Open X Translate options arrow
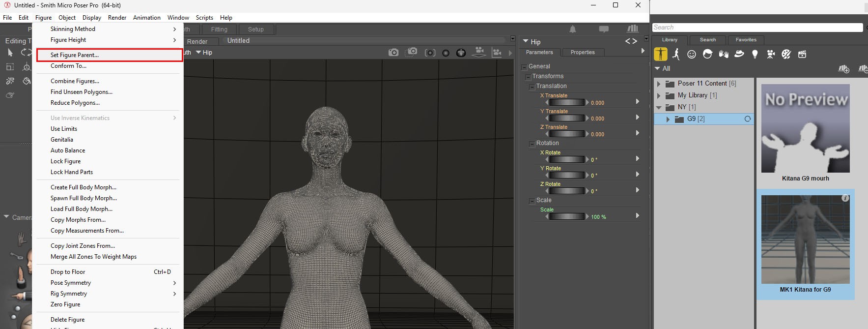868x329 pixels. click(638, 101)
